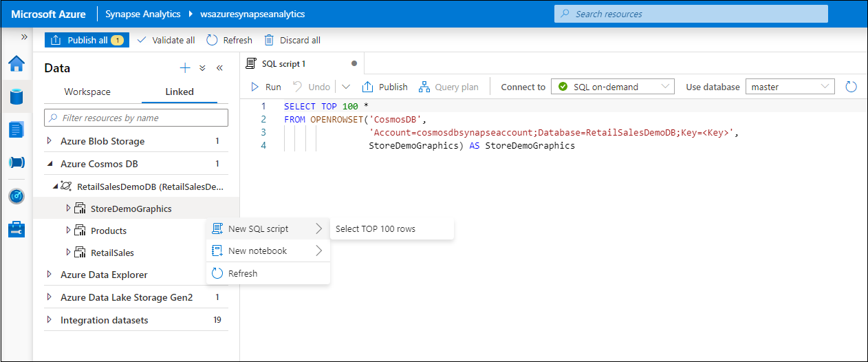Open the Manage hub toolbox icon

pos(17,229)
